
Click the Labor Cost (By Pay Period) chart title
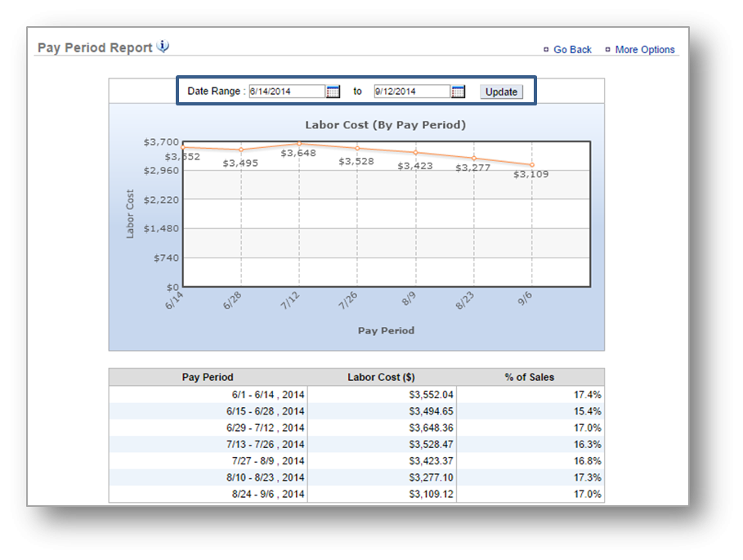(385, 124)
